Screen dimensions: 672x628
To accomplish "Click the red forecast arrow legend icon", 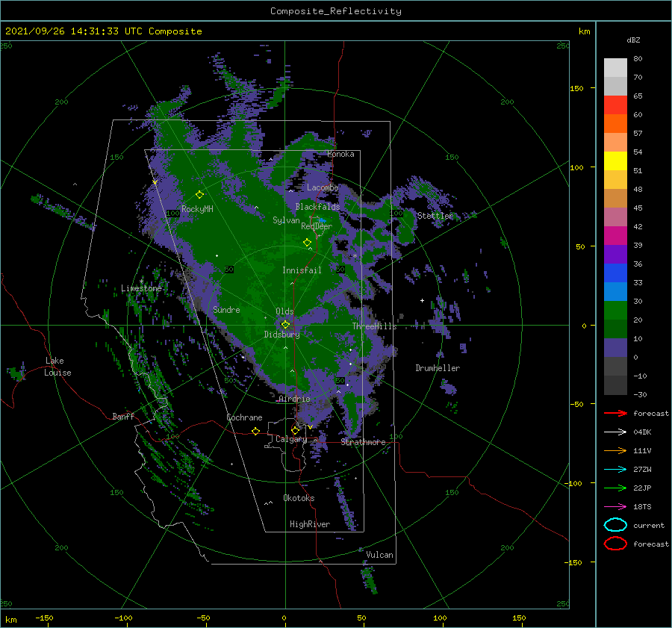I will [615, 413].
